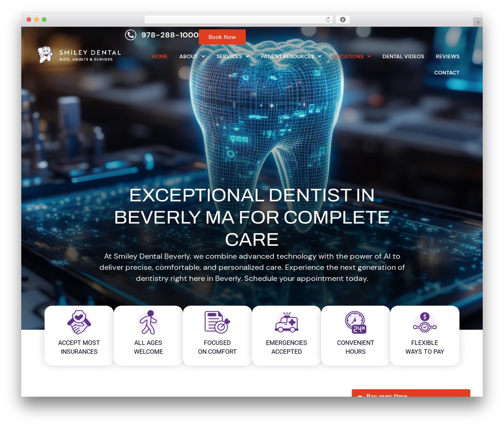Click the Convenient Hours 24H clock icon

coord(356,322)
